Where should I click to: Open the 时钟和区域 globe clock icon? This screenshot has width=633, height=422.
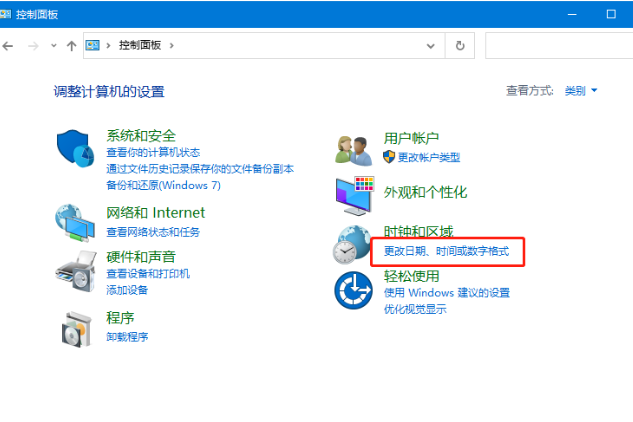(352, 245)
